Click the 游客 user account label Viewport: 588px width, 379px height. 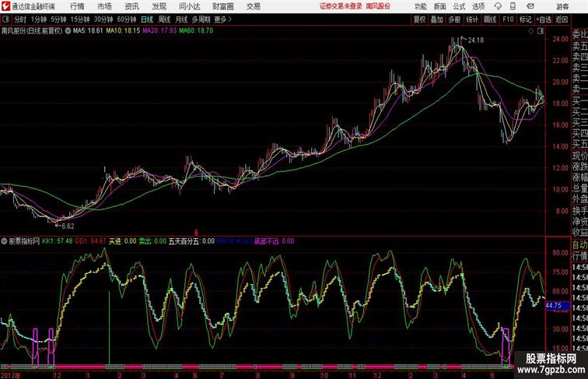(x=562, y=6)
